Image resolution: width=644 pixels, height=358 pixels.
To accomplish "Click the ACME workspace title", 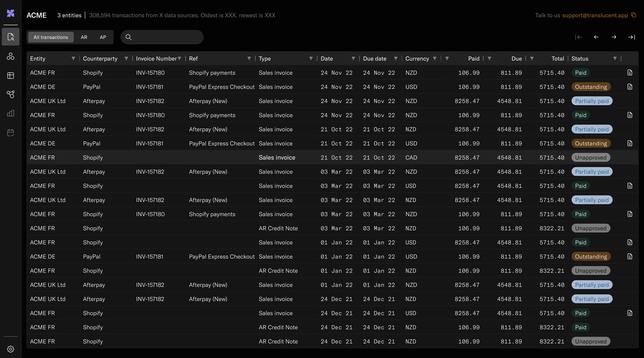I will (37, 15).
